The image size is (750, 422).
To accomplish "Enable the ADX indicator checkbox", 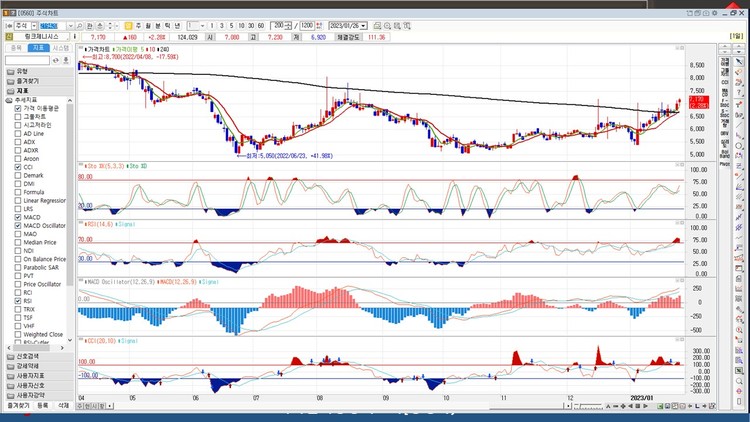I will [18, 141].
